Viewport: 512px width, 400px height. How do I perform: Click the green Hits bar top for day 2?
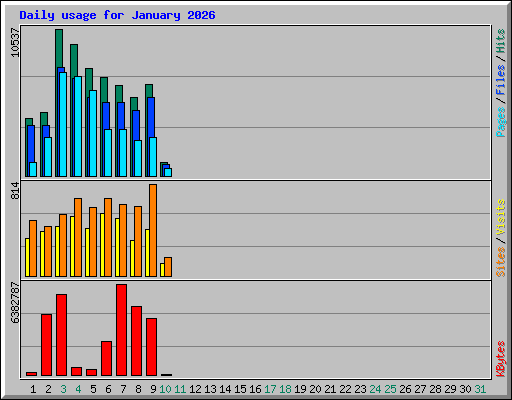(44, 119)
